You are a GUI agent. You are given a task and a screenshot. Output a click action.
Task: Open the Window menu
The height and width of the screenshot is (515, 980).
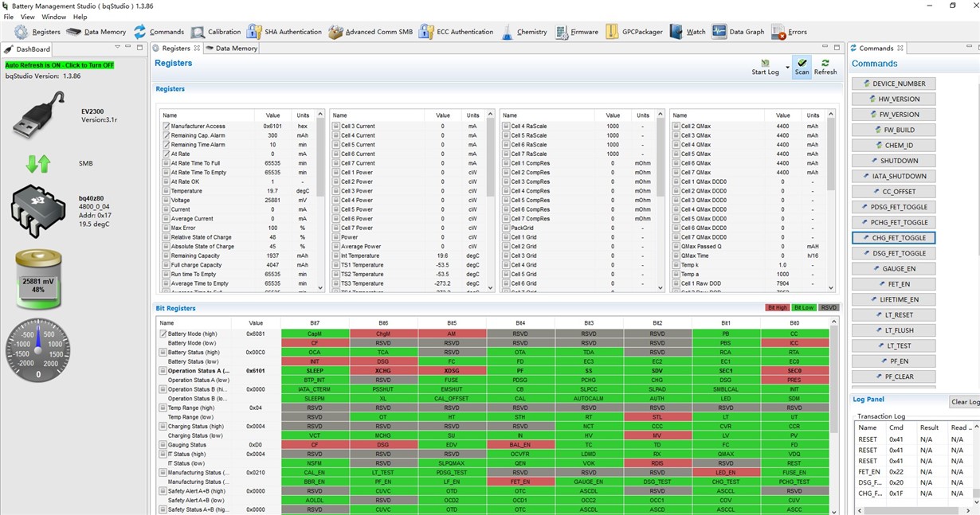(x=53, y=17)
